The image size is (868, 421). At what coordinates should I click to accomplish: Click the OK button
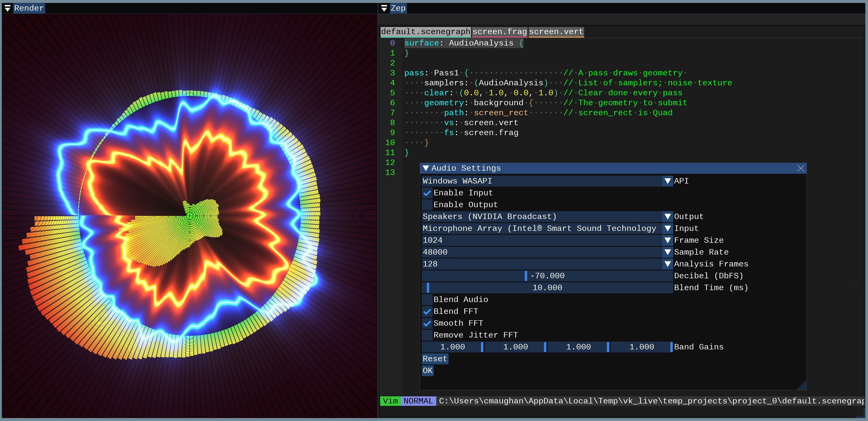pos(427,371)
